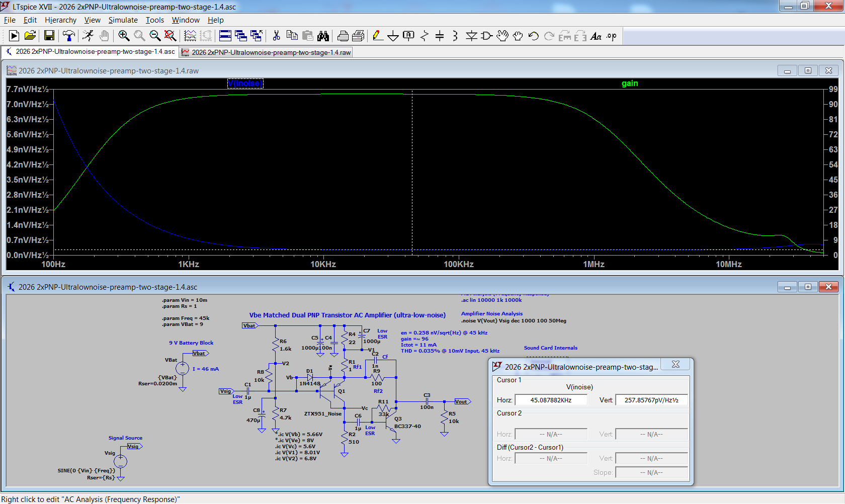Open the Tools menu

click(x=155, y=20)
